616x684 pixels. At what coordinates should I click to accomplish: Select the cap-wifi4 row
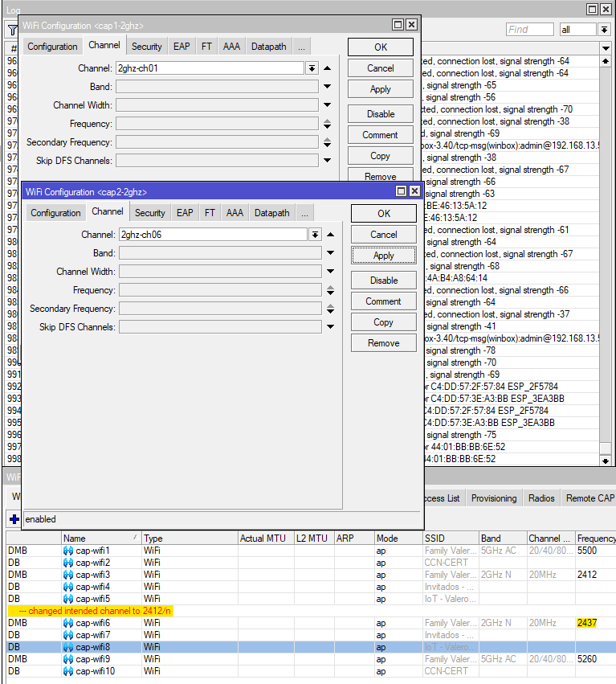tap(312, 587)
